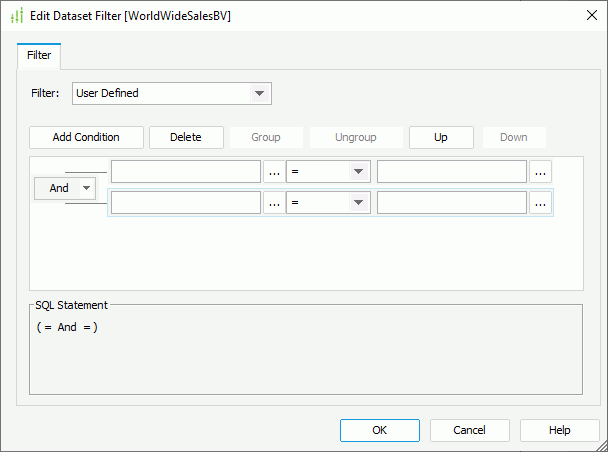Screen dimensions: 608x452
Task: Open the Filter User Defined dropdown
Action: coord(172,93)
